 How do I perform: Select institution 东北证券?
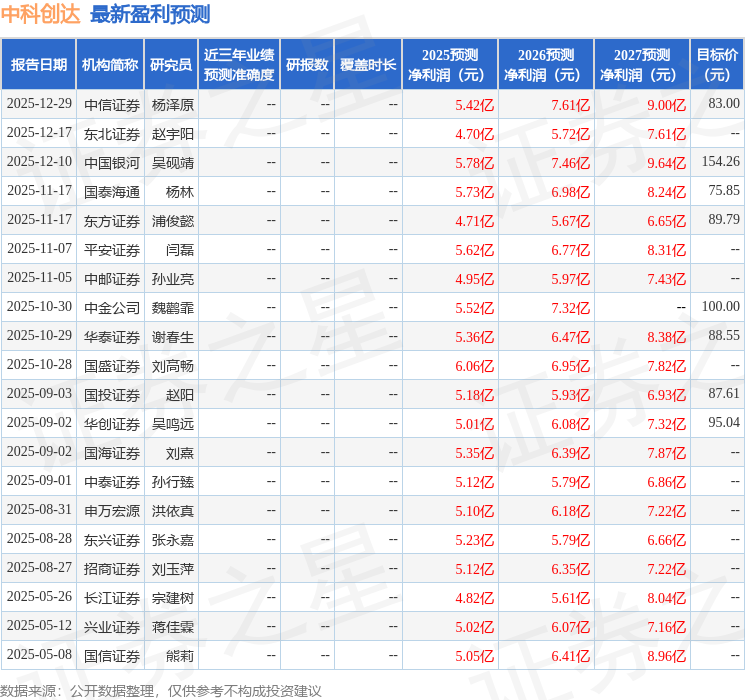pos(112,134)
